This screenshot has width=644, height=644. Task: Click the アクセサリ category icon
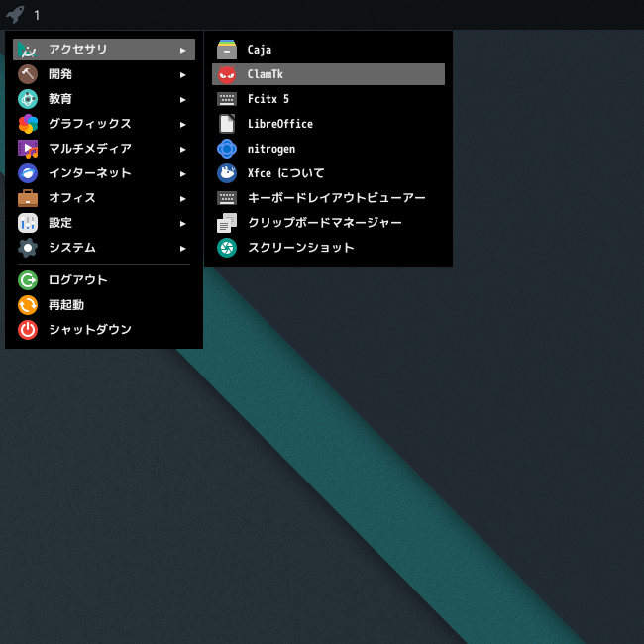pyautogui.click(x=28, y=50)
